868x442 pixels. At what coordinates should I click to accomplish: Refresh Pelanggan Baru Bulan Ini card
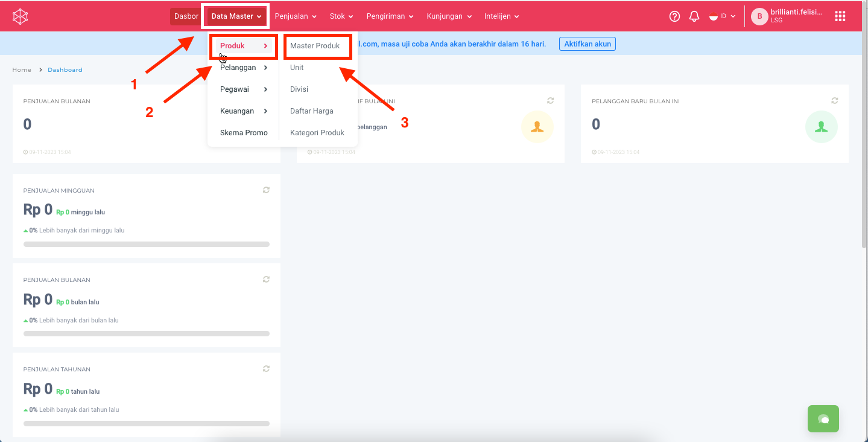[834, 101]
